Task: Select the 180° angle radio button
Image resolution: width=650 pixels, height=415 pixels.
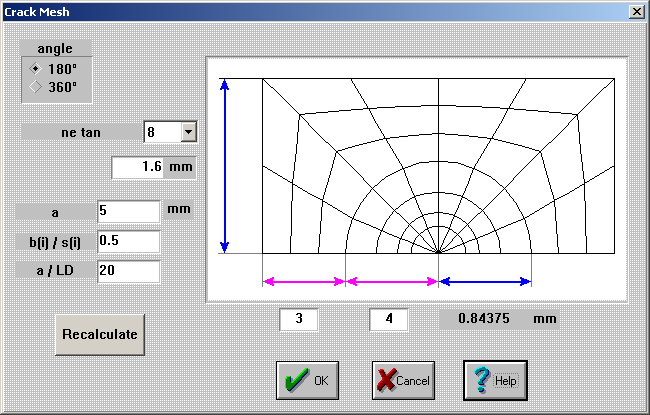Action: (x=36, y=69)
